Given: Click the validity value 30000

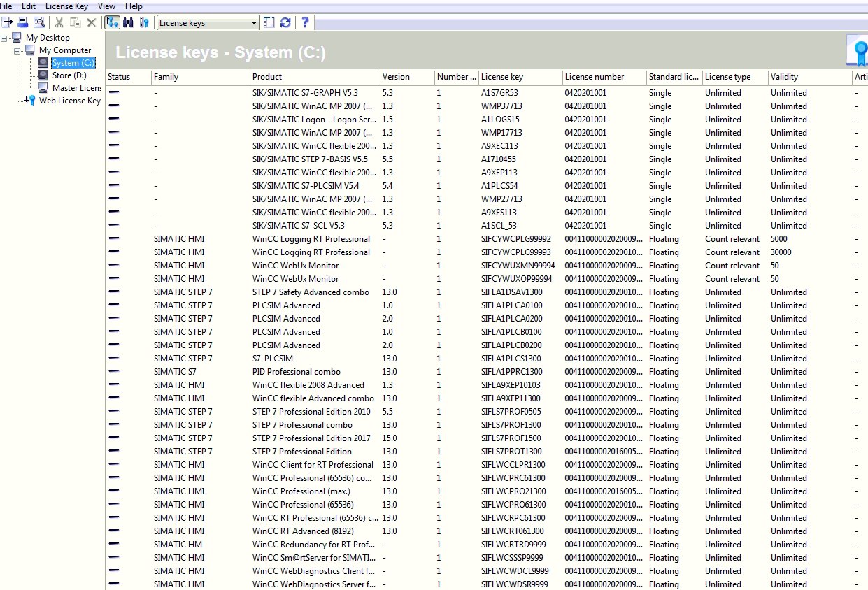Looking at the screenshot, I should coord(781,252).
